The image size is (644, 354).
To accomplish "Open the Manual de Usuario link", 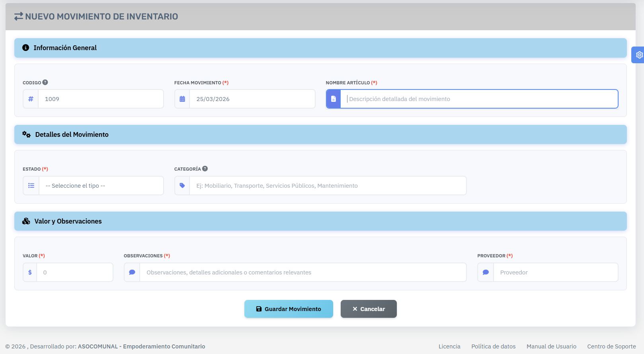I will 551,346.
